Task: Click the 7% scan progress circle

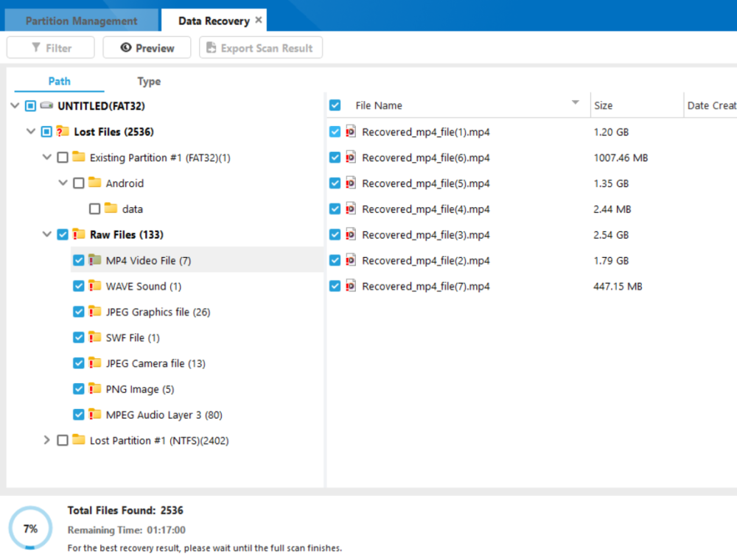Action: [30, 528]
